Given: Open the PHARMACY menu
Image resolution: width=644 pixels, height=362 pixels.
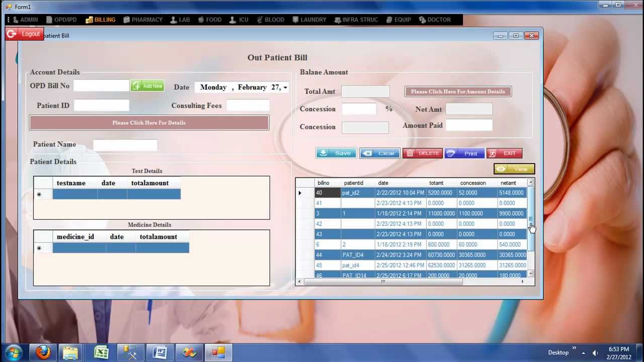Looking at the screenshot, I should coord(143,20).
